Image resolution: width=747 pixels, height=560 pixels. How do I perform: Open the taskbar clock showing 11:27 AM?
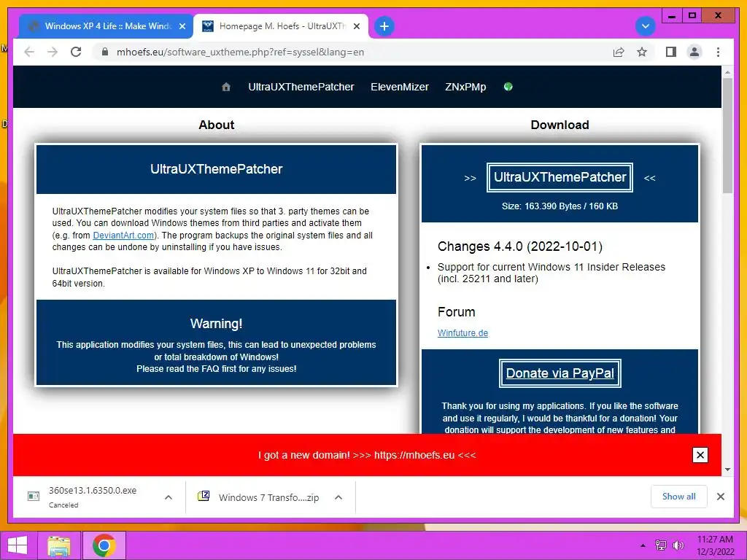point(715,545)
